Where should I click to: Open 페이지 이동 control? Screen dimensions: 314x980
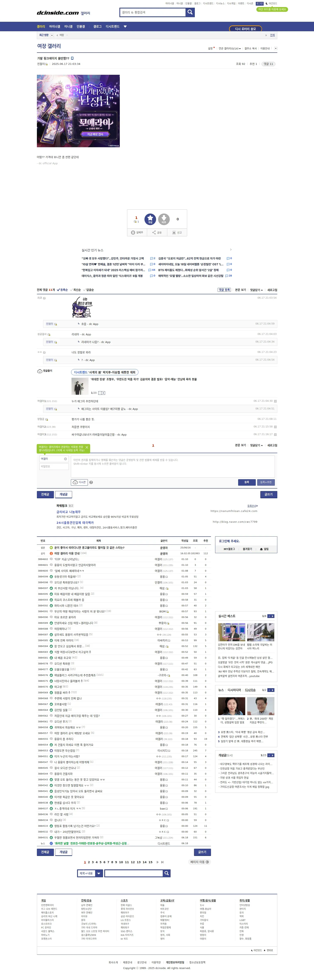(199, 862)
